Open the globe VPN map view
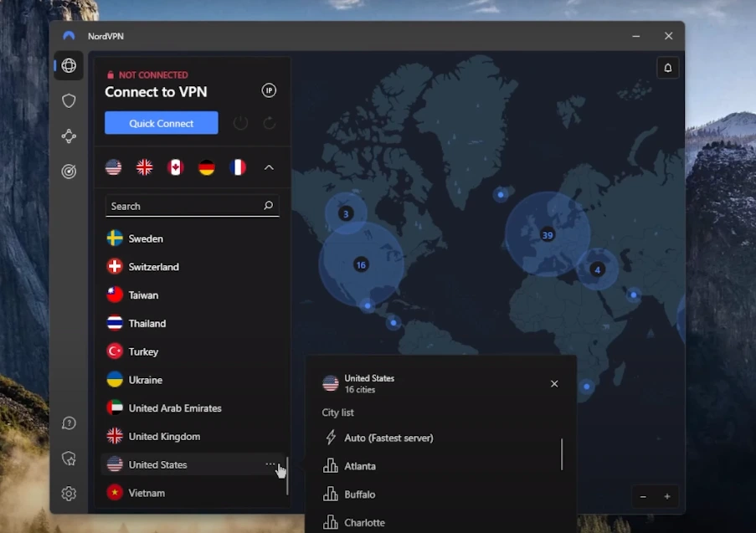756x533 pixels. point(69,65)
